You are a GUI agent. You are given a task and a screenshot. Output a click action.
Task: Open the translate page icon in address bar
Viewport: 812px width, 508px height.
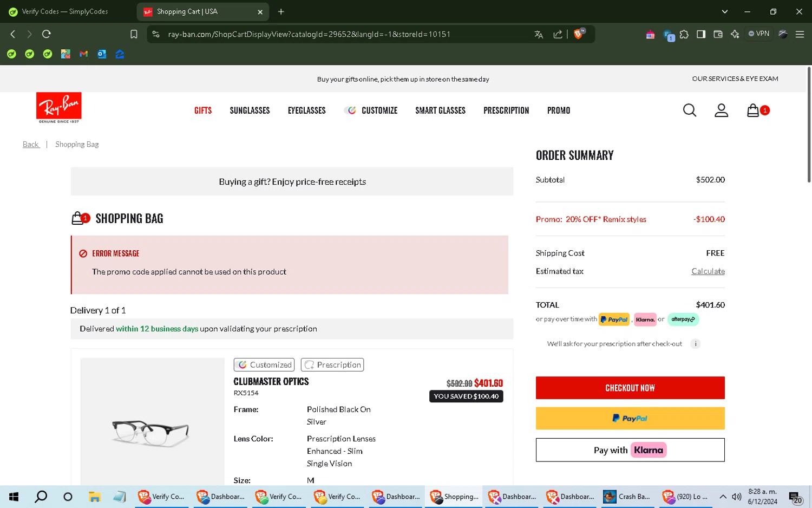(x=539, y=34)
